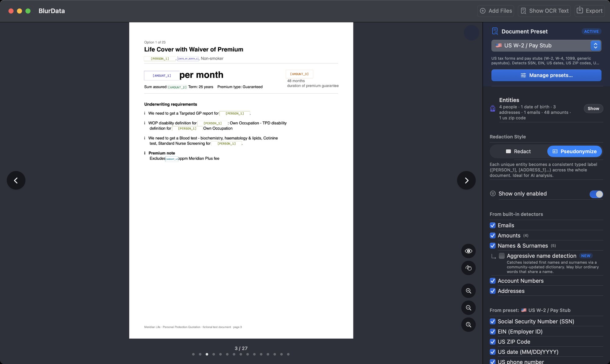Viewport: 610px width, 364px height.
Task: Click the Export button
Action: [590, 11]
